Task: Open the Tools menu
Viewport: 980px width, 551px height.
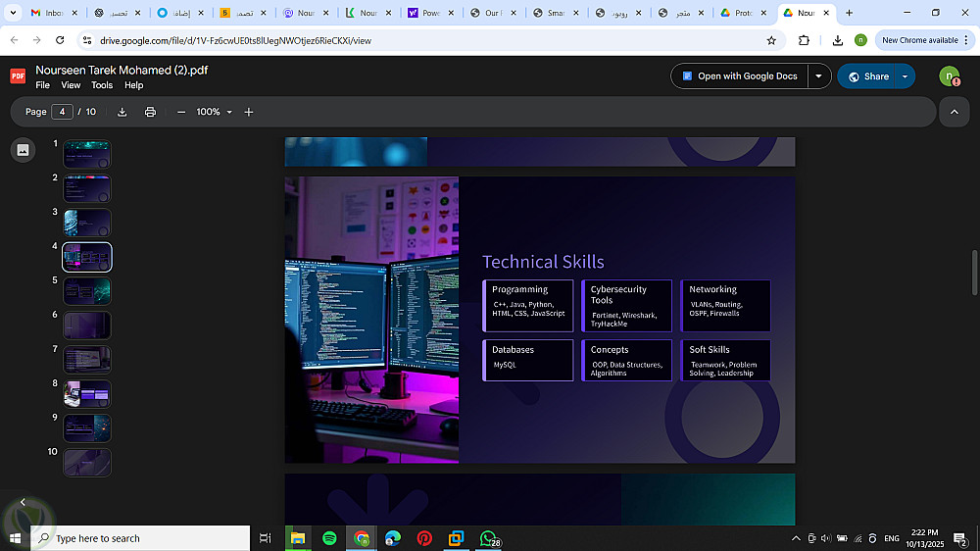Action: click(x=102, y=85)
